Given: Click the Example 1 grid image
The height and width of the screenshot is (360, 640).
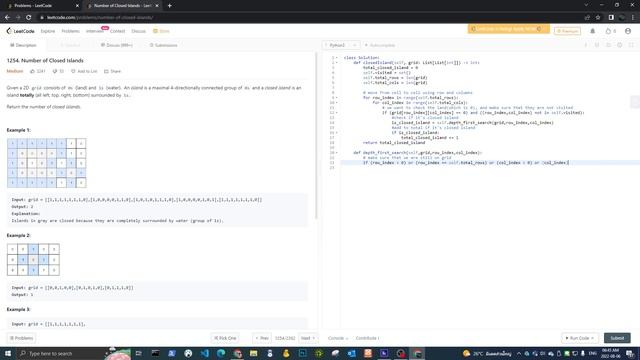Looking at the screenshot, I should point(47,163).
